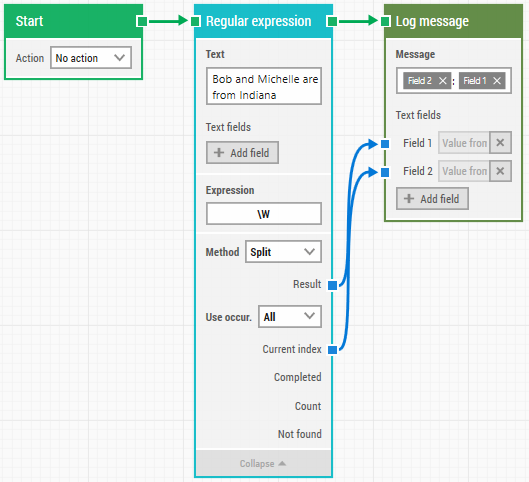The height and width of the screenshot is (482, 529).
Task: Click the Current index output connector
Action: click(332, 350)
